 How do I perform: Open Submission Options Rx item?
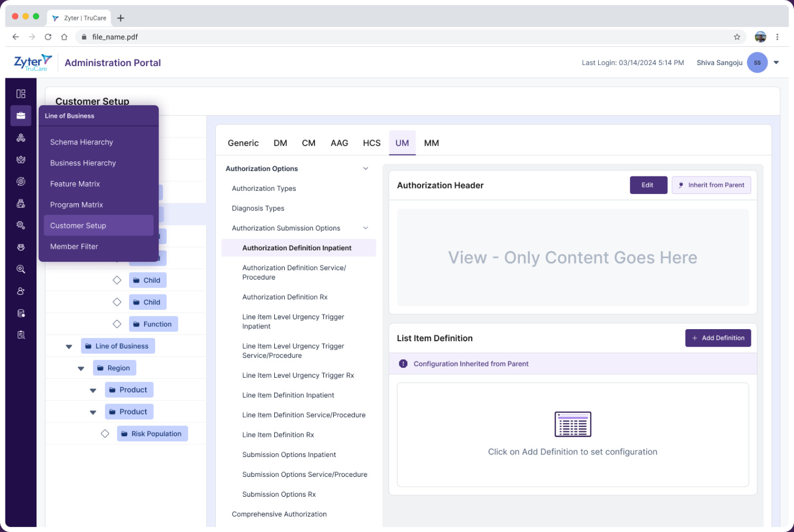[x=279, y=495]
